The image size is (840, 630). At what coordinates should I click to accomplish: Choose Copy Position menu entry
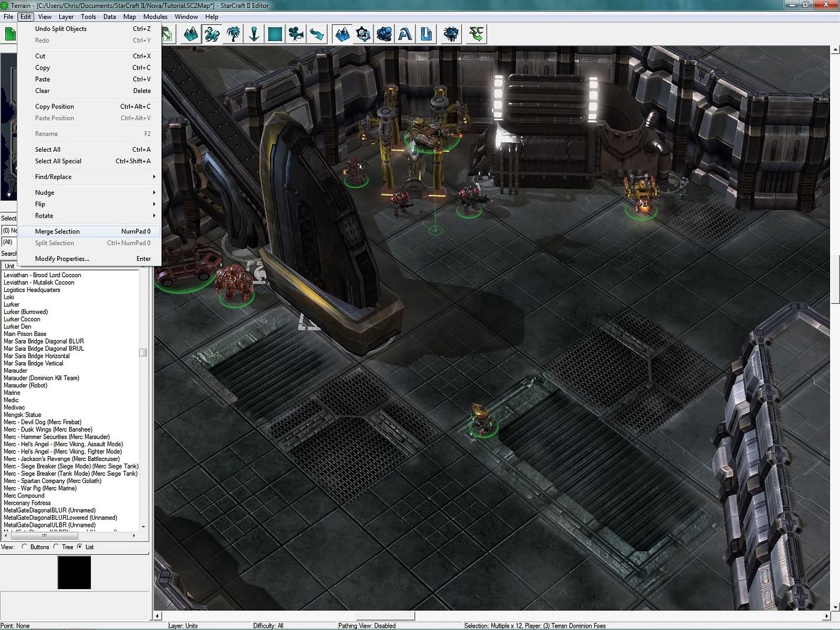[89, 107]
